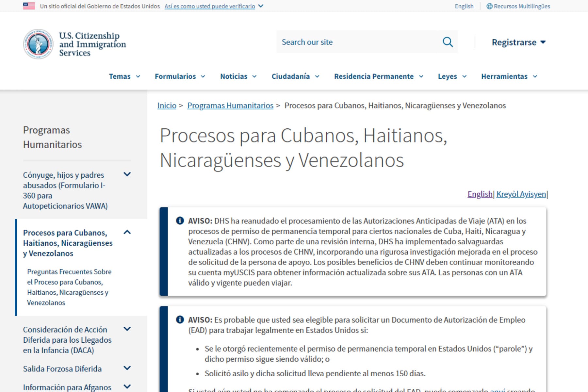Screen dimensions: 588x392
Task: Collapse the "Procesos para Cubanos" sidebar section
Action: 127,232
